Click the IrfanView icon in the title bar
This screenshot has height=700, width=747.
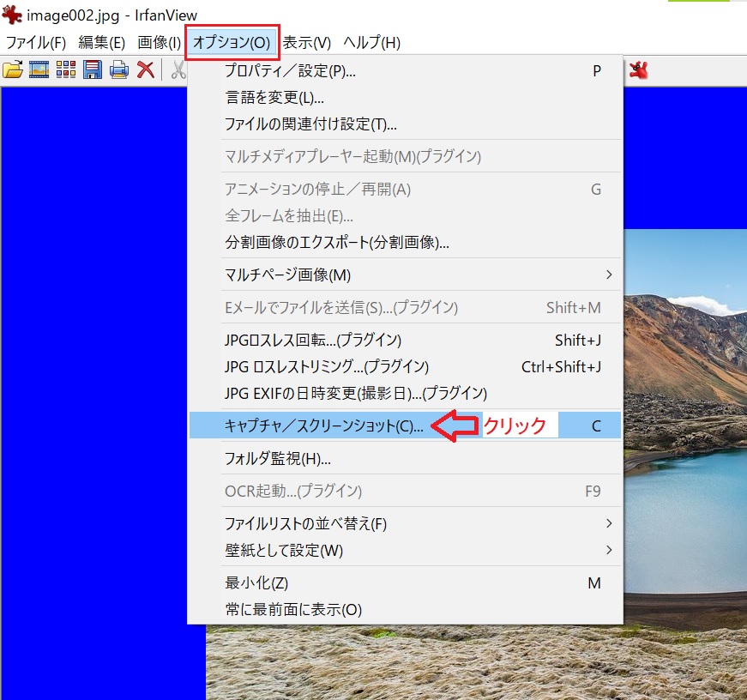point(12,14)
